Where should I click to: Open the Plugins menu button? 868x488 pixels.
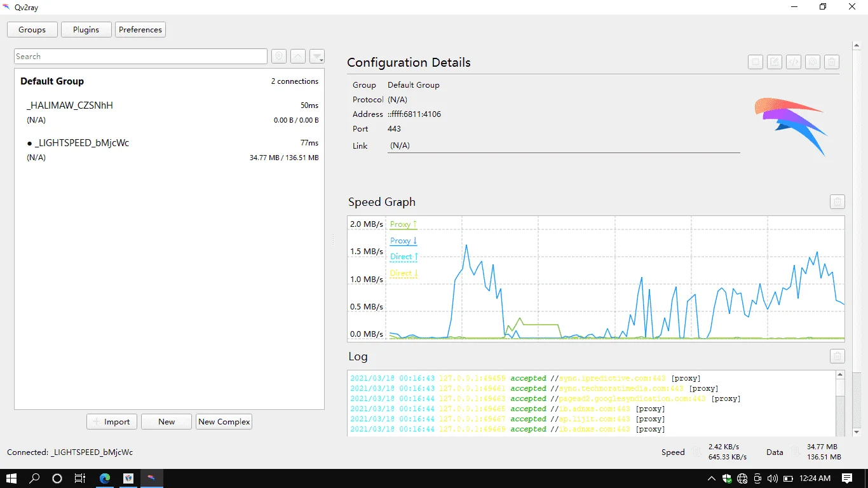click(86, 30)
